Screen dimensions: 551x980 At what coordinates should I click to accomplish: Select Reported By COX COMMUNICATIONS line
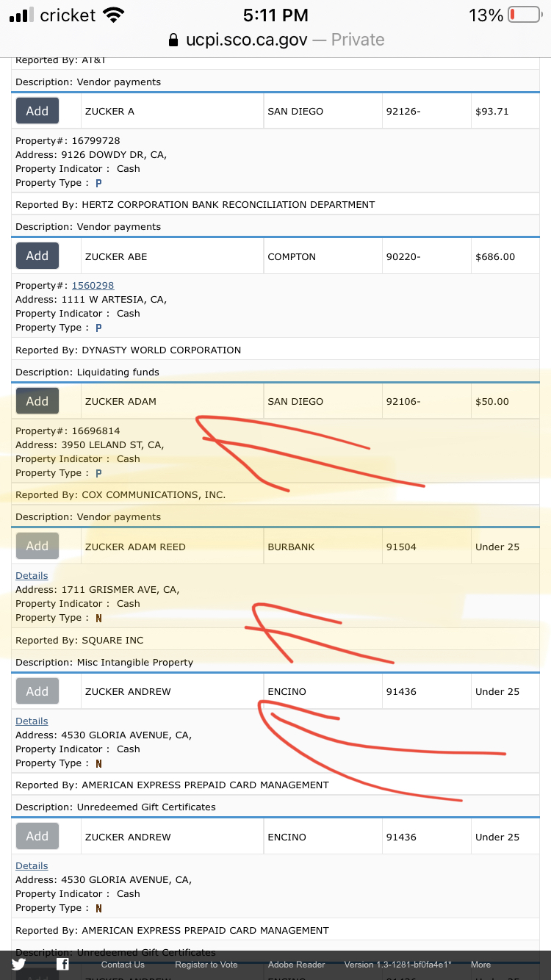coord(120,494)
